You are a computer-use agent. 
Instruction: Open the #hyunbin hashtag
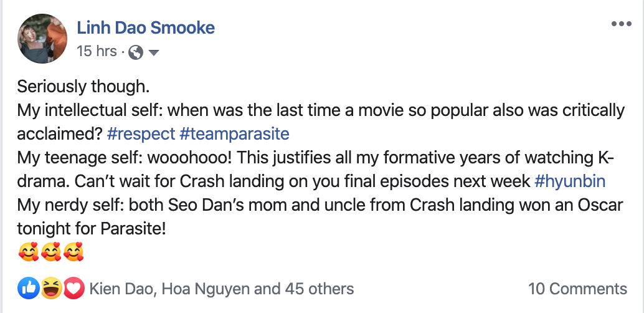click(x=570, y=181)
